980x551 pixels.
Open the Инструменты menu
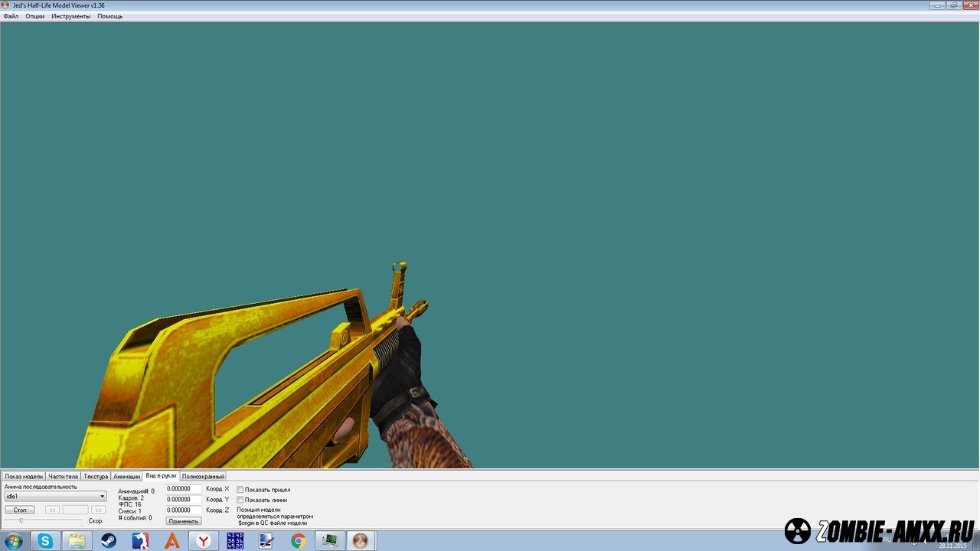coord(70,16)
